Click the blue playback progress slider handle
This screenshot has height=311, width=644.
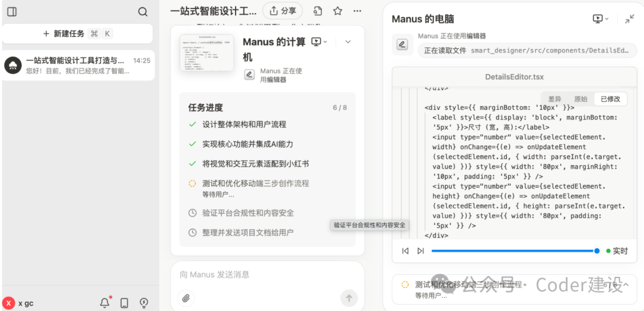[597, 251]
